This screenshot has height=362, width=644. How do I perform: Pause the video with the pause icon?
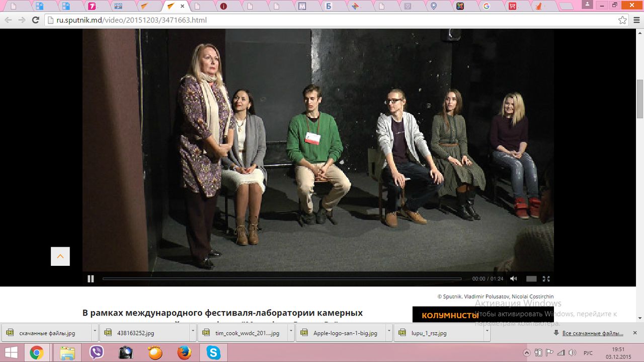pyautogui.click(x=91, y=278)
